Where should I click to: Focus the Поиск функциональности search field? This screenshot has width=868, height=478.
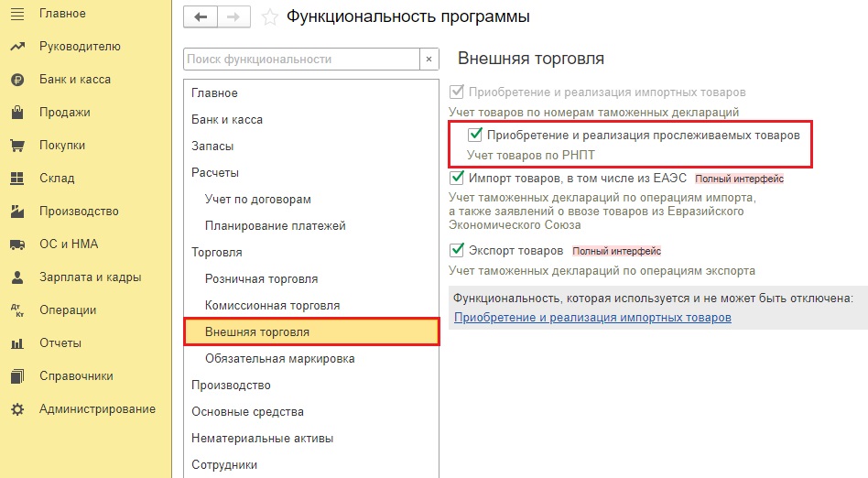302,60
